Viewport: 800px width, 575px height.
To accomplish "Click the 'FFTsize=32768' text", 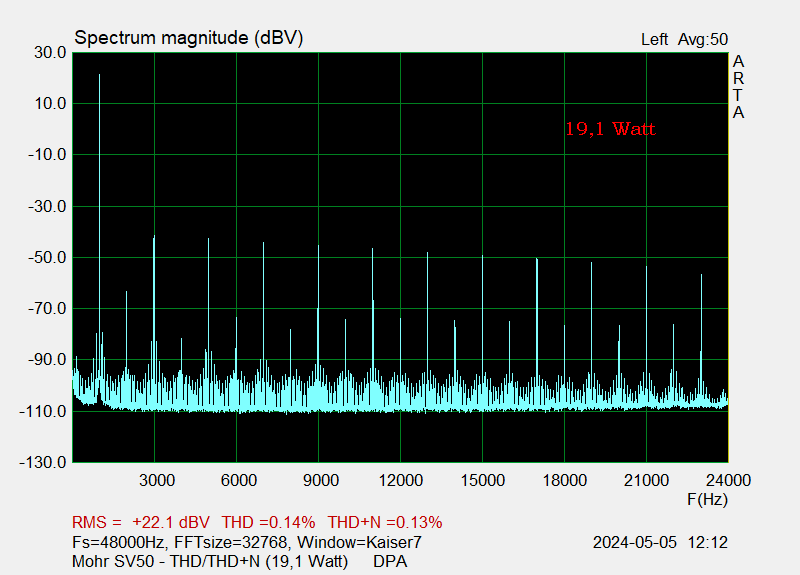I will [x=231, y=542].
